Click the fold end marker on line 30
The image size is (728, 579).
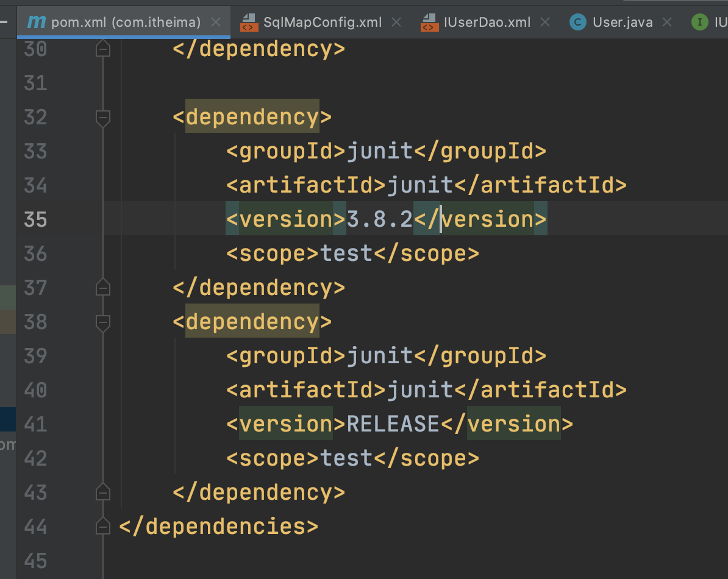tap(102, 48)
